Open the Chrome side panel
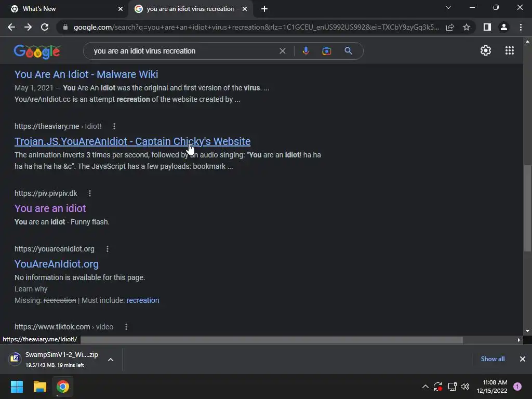The width and height of the screenshot is (532, 399). coord(487,27)
